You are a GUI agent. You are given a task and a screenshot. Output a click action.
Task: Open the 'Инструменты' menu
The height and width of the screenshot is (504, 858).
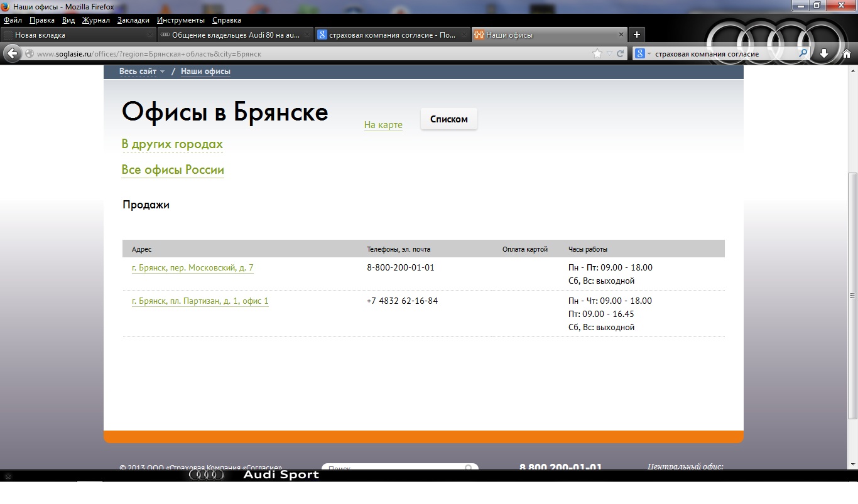181,20
